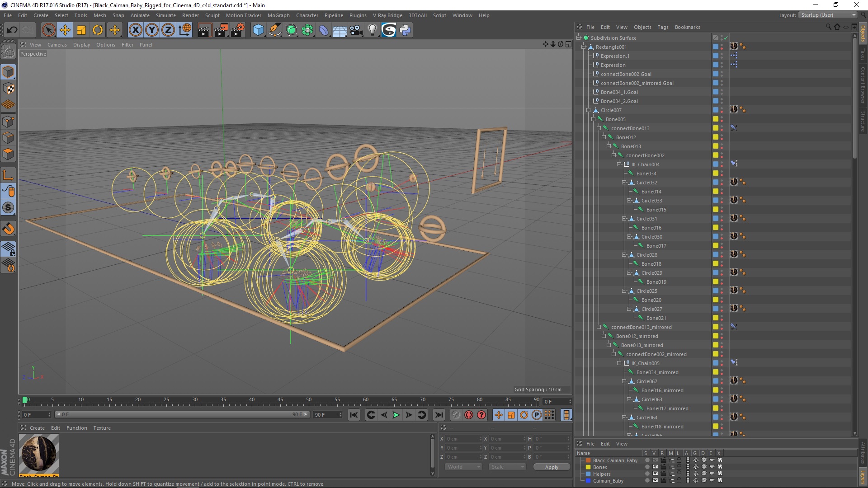Open the Character menu
The width and height of the screenshot is (868, 488).
[307, 15]
